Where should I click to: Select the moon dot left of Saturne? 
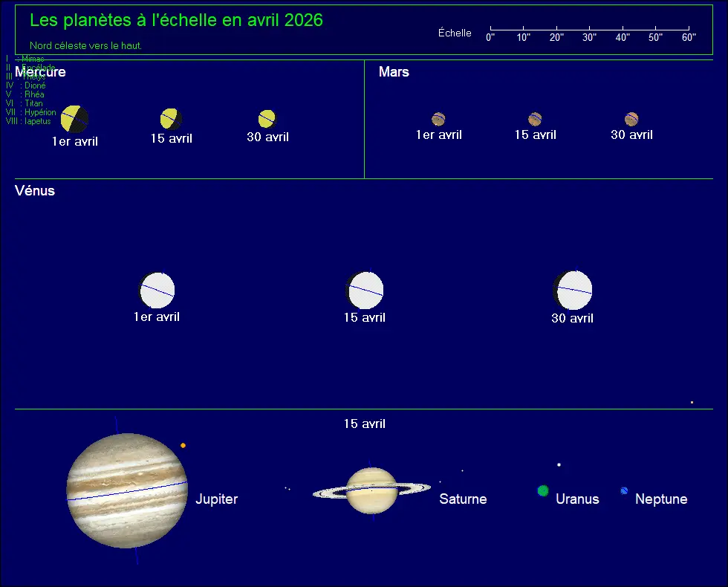(287, 489)
